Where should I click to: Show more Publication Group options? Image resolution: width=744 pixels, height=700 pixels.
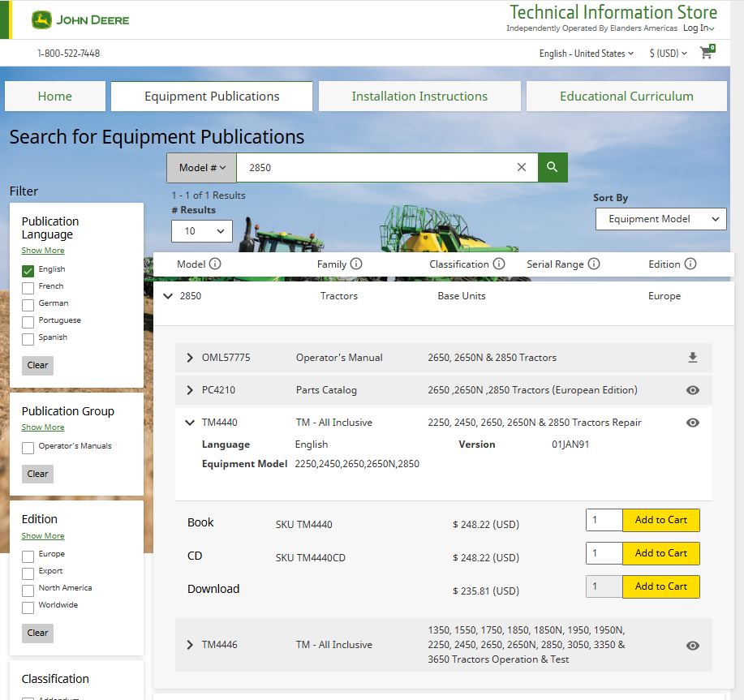point(43,427)
